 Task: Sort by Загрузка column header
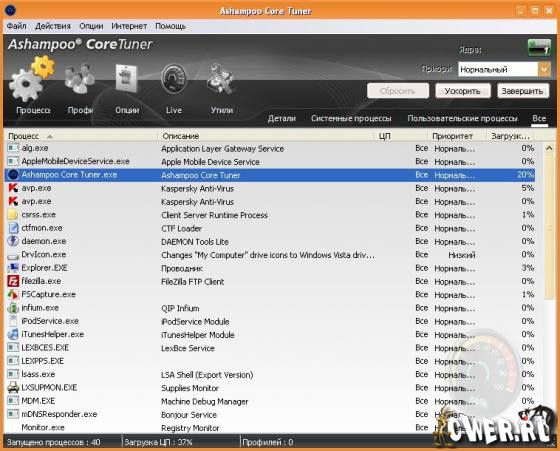click(510, 136)
